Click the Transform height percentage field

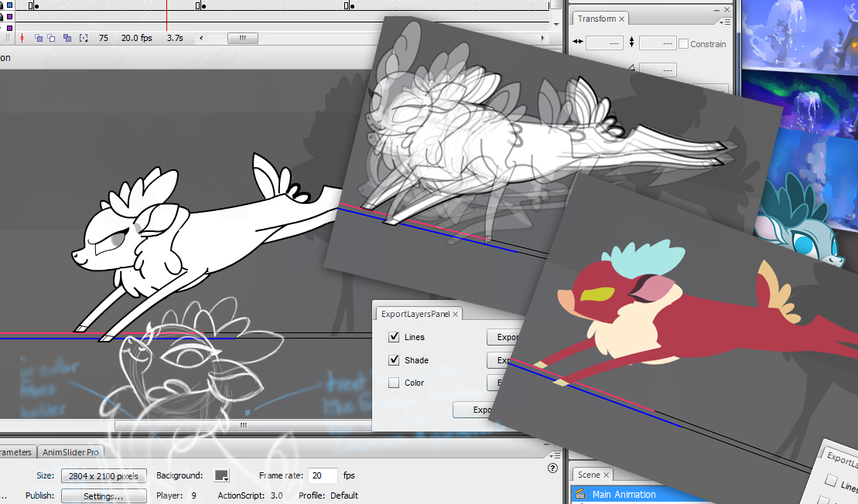tap(658, 43)
